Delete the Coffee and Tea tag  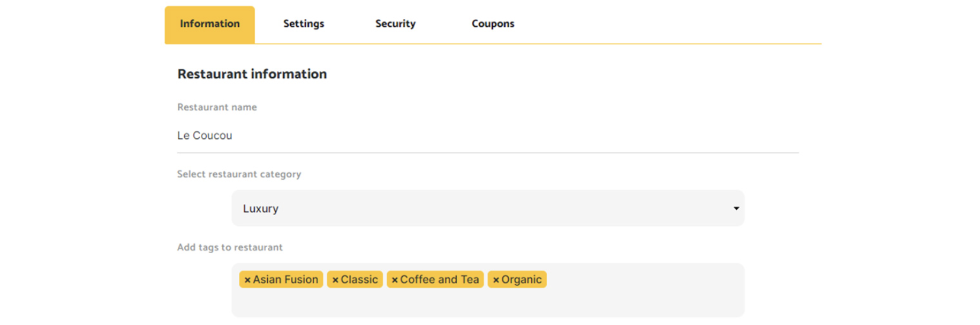(x=395, y=280)
